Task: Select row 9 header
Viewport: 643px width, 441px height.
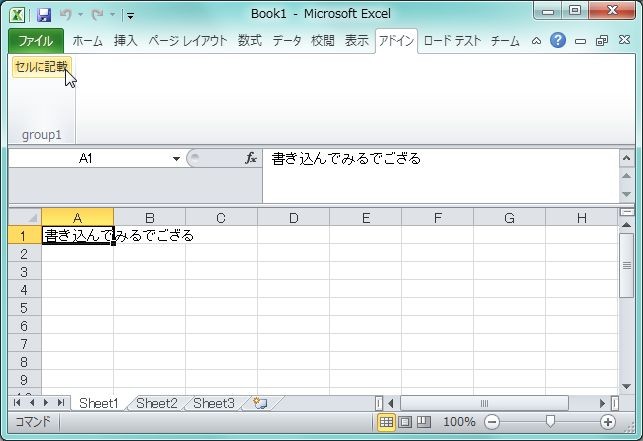Action: point(25,380)
